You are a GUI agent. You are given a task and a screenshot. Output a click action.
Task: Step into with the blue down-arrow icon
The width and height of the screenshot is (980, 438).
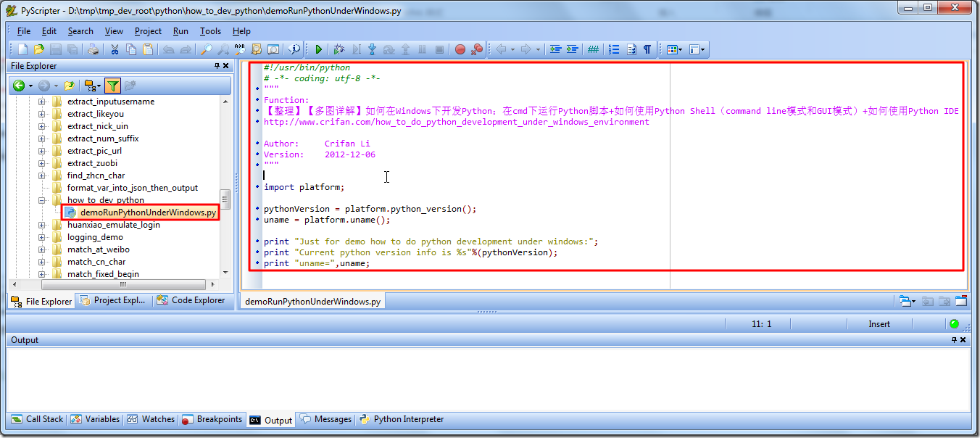coord(373,49)
